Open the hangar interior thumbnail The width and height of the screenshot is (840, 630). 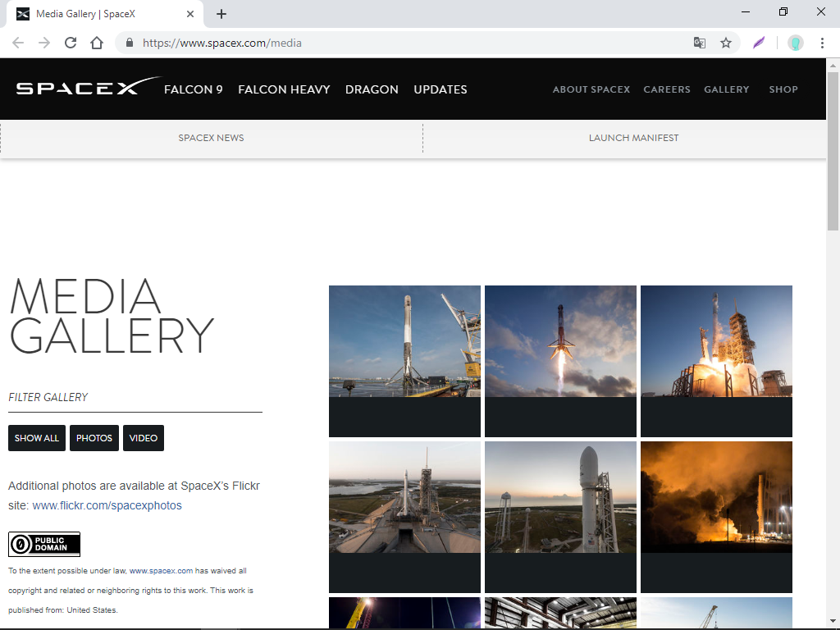coord(560,613)
